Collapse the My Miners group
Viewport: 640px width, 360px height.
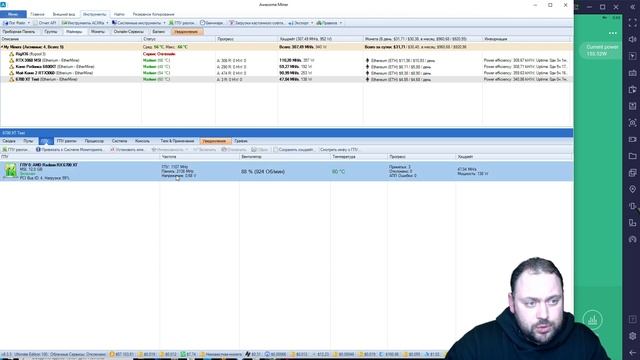click(x=2, y=47)
